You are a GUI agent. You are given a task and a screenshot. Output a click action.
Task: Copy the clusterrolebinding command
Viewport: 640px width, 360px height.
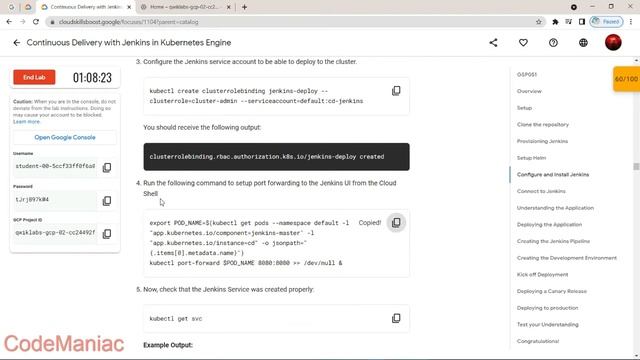click(396, 91)
